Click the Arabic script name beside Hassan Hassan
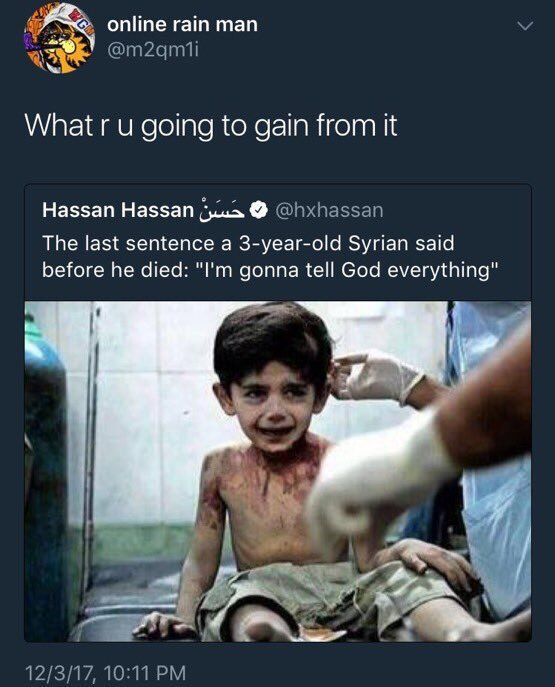The image size is (555, 687). click(221, 209)
